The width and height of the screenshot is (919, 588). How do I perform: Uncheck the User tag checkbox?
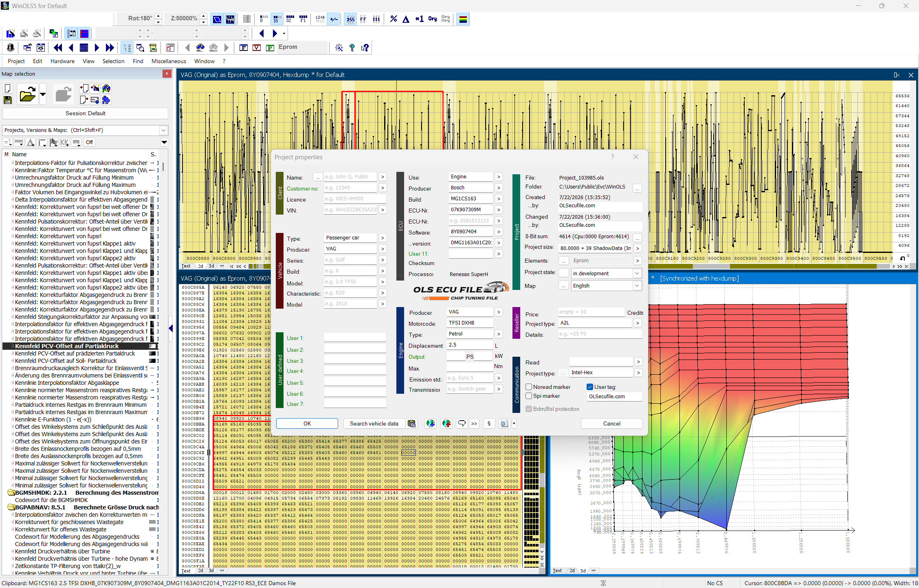point(590,387)
